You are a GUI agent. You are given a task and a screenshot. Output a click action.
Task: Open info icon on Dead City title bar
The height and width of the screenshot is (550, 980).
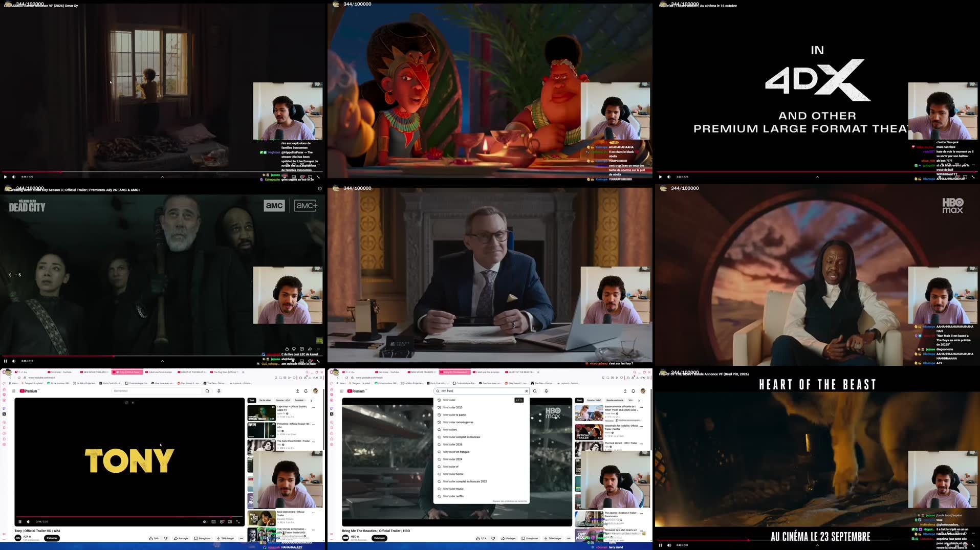[320, 188]
